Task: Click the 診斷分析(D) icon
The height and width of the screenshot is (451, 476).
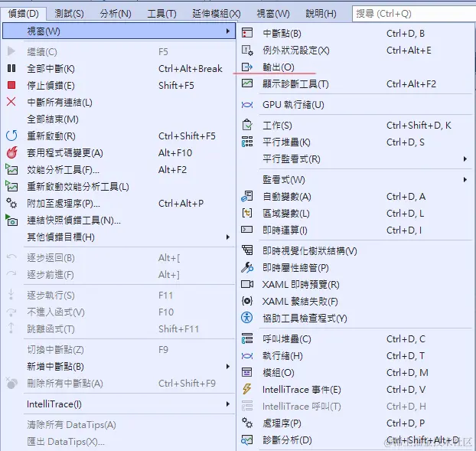Action: click(x=247, y=440)
